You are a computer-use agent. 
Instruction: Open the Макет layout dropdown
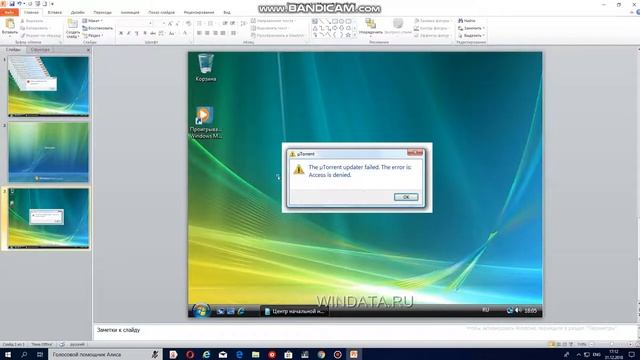[93, 21]
